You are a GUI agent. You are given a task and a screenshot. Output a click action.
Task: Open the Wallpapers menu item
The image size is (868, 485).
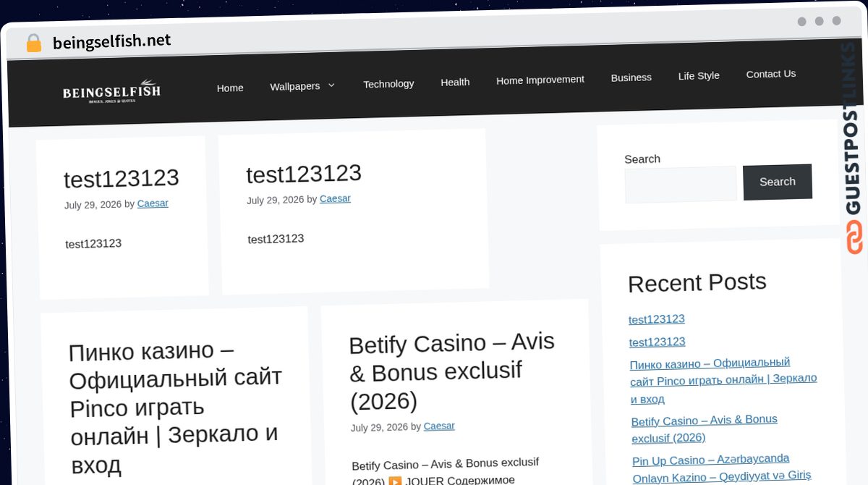295,86
